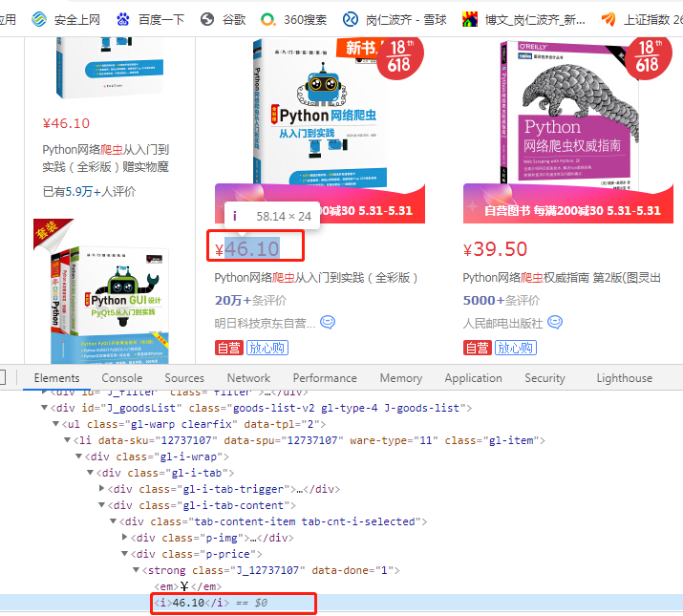Expand the p-img div node
The height and width of the screenshot is (616, 683).
(x=124, y=537)
